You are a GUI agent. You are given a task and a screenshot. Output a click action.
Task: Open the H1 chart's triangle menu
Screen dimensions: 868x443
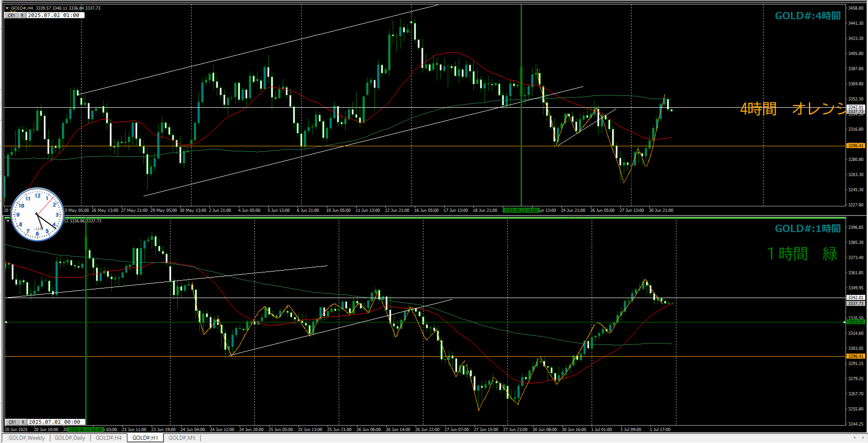[8, 221]
